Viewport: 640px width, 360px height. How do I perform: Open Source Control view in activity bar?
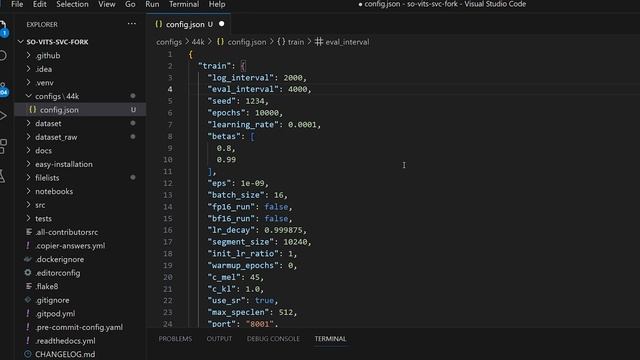pyautogui.click(x=3, y=89)
